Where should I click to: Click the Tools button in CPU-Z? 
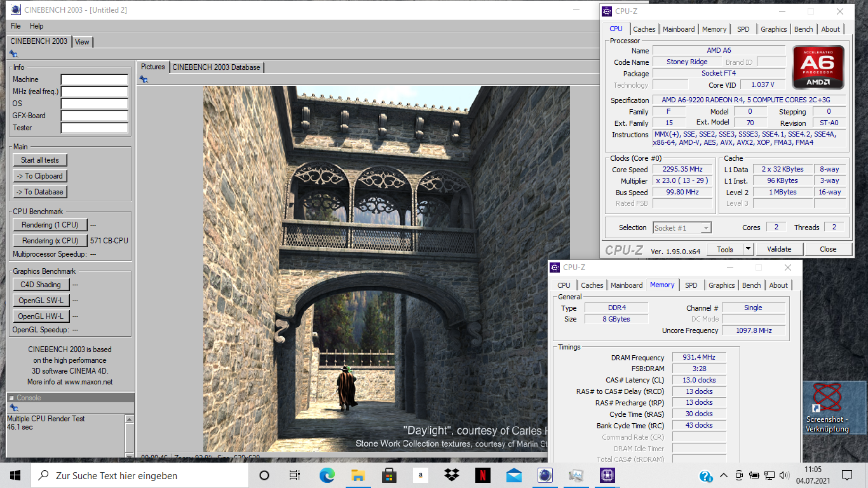725,249
